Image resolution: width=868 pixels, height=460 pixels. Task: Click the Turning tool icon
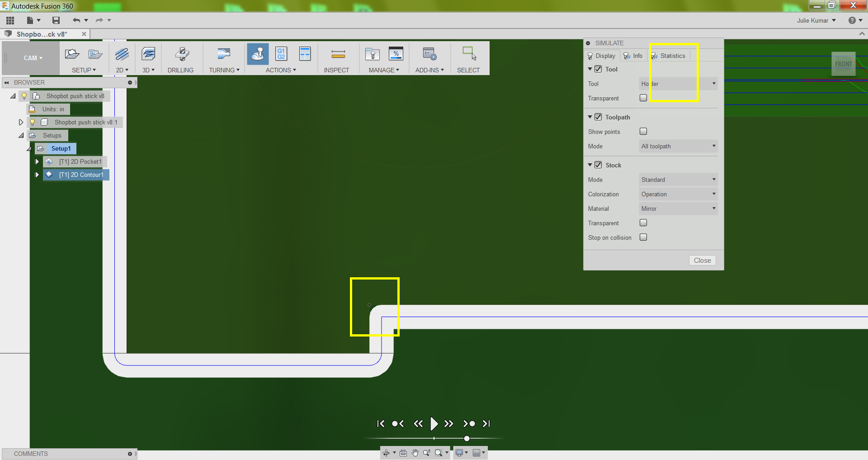click(224, 54)
